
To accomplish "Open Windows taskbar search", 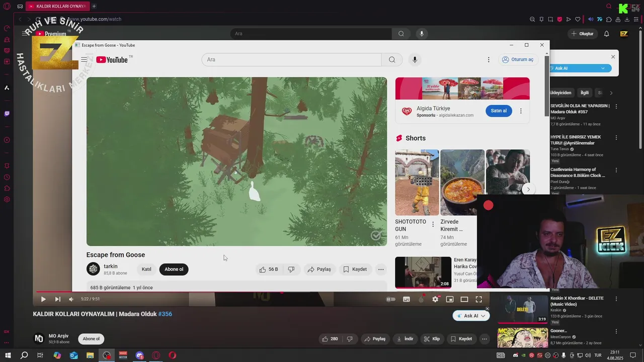I will [24, 355].
